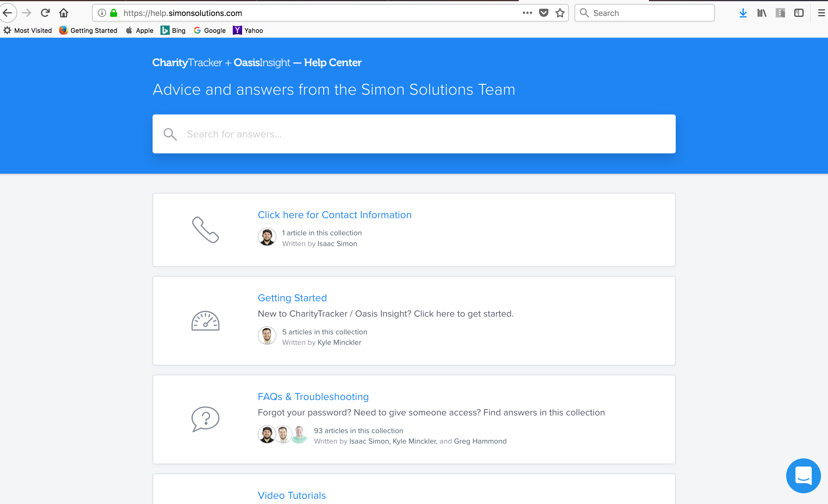828x504 pixels.
Task: Open Click here for Contact Information link
Action: pos(335,215)
